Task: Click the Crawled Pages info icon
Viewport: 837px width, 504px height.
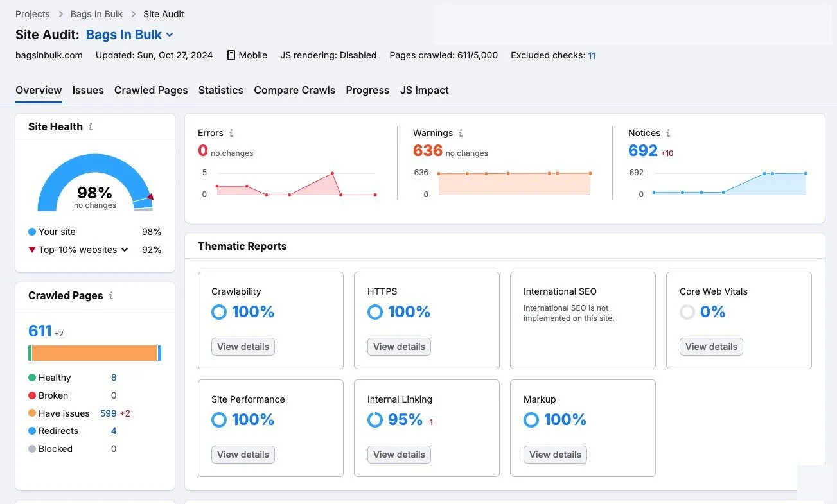Action: click(x=111, y=296)
